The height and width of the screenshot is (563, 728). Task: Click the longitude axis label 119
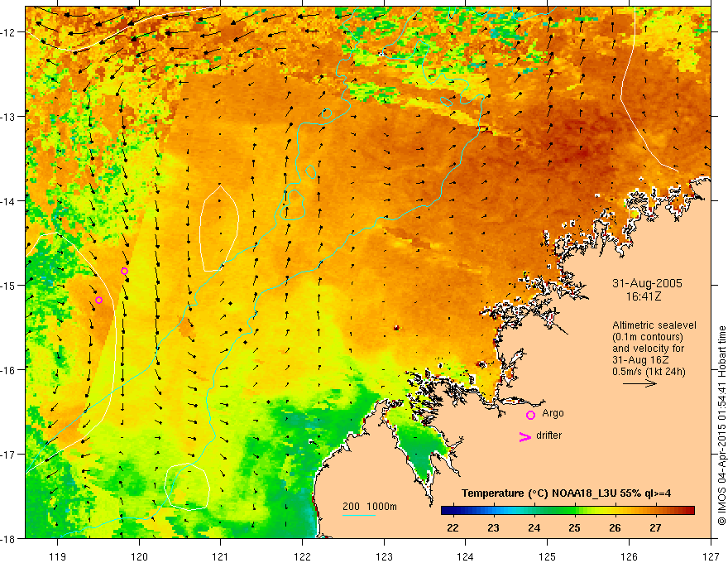[x=58, y=556]
